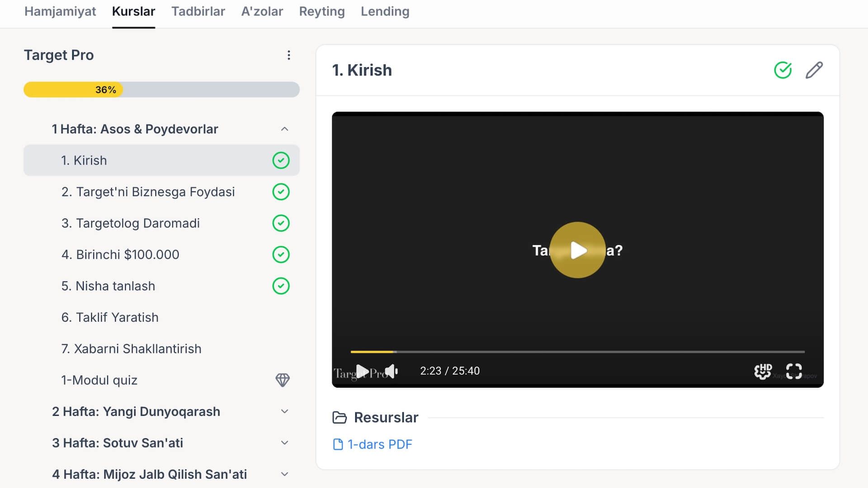The height and width of the screenshot is (488, 868).
Task: Switch to the Tadbirlar tab
Action: (x=198, y=12)
